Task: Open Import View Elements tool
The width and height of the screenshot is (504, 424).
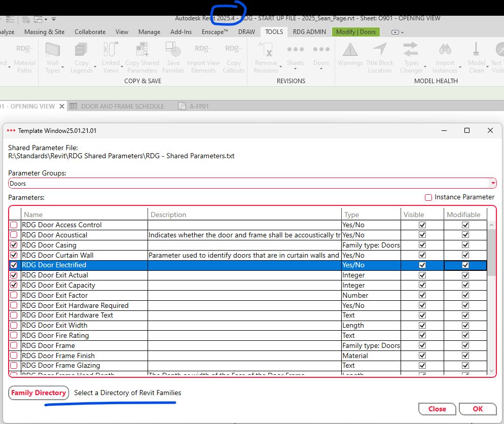Action: point(203,58)
